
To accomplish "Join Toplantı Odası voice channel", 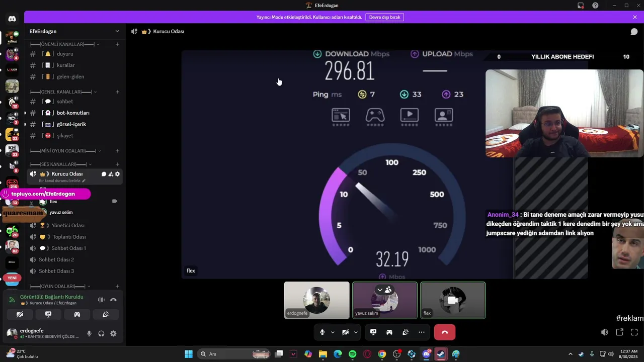I will coord(75,237).
